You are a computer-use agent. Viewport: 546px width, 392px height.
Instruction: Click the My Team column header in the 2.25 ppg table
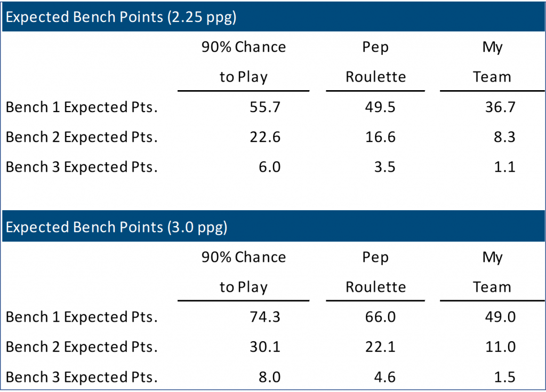click(492, 62)
